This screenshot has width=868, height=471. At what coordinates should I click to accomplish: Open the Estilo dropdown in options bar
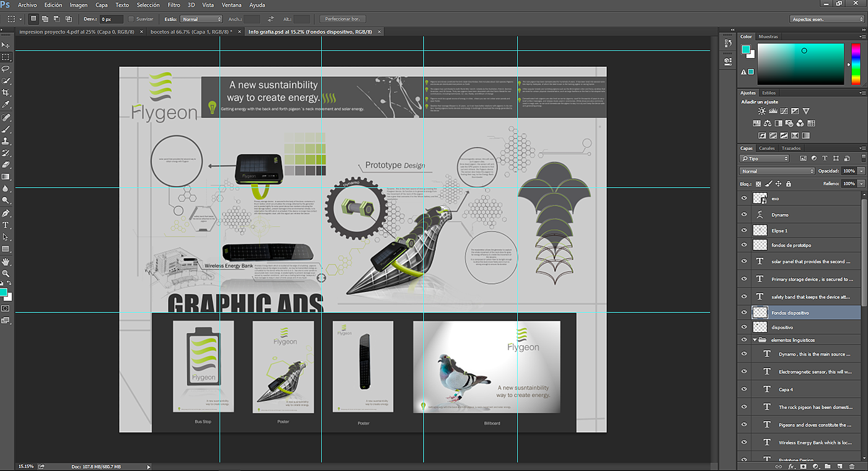click(201, 19)
